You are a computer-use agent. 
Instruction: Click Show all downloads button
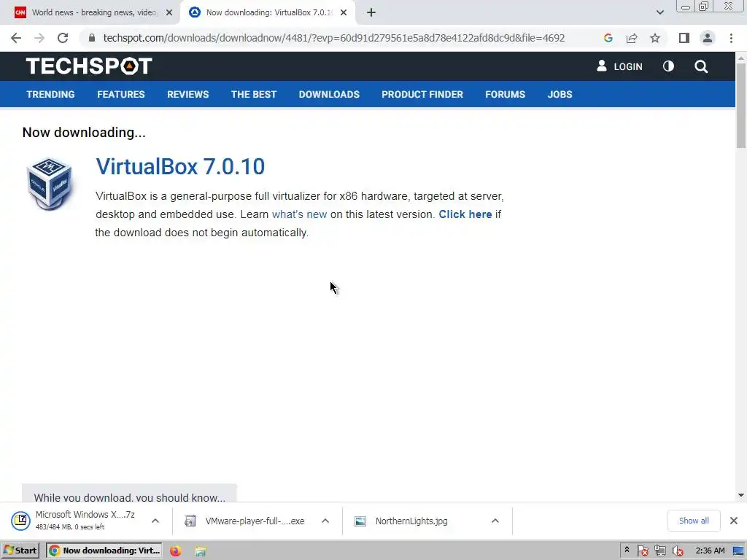[694, 521]
